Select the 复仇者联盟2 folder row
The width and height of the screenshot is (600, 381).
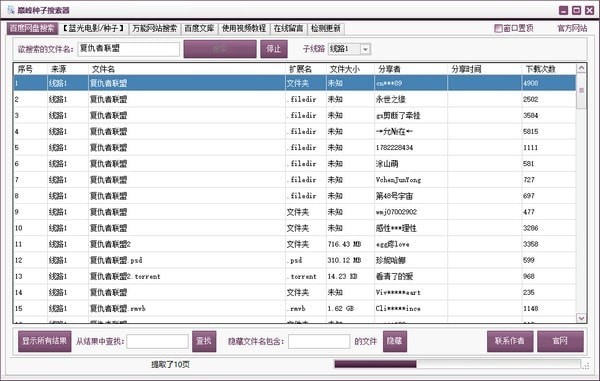(x=294, y=244)
